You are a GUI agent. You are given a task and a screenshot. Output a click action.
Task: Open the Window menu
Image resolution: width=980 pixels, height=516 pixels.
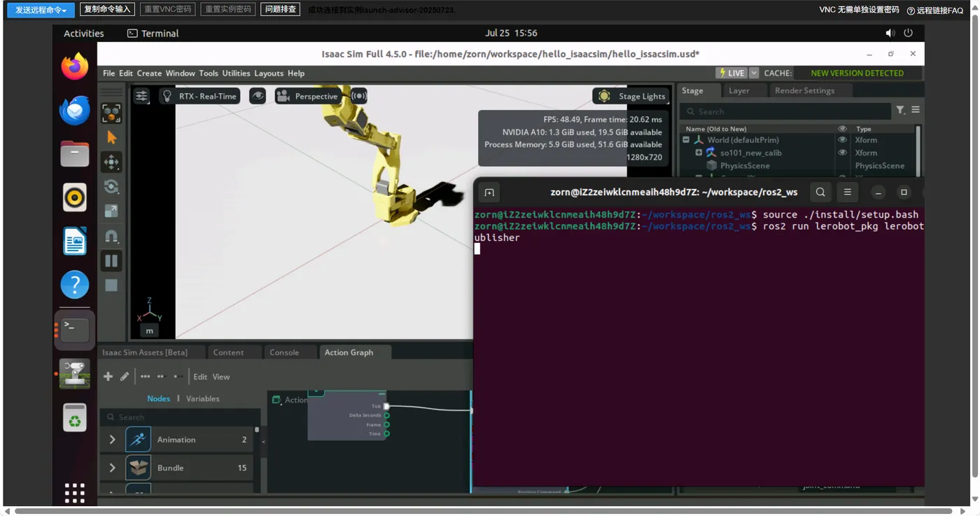[x=181, y=73]
